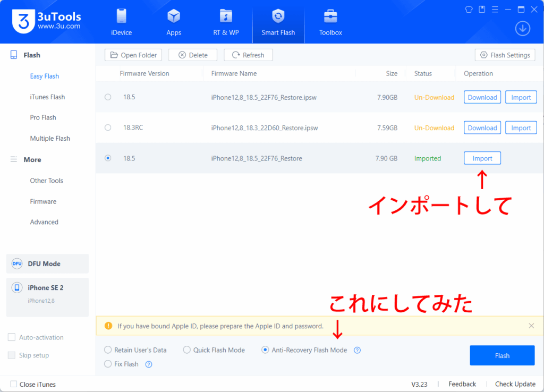Open the download manager arrow icon
The height and width of the screenshot is (392, 544).
(x=523, y=29)
